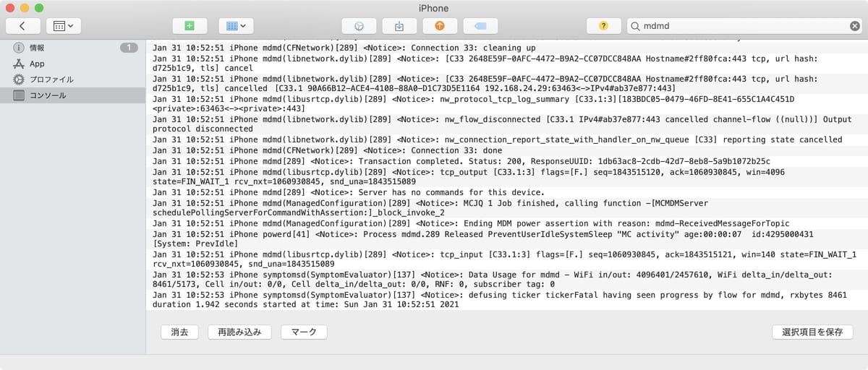Image resolution: width=868 pixels, height=370 pixels.
Task: Select 情報 in the sidebar
Action: pyautogui.click(x=72, y=48)
